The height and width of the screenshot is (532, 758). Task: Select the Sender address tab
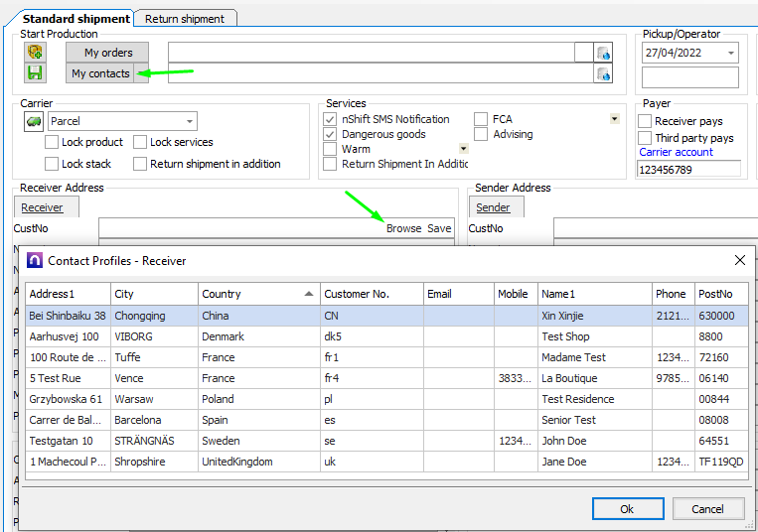click(x=493, y=207)
